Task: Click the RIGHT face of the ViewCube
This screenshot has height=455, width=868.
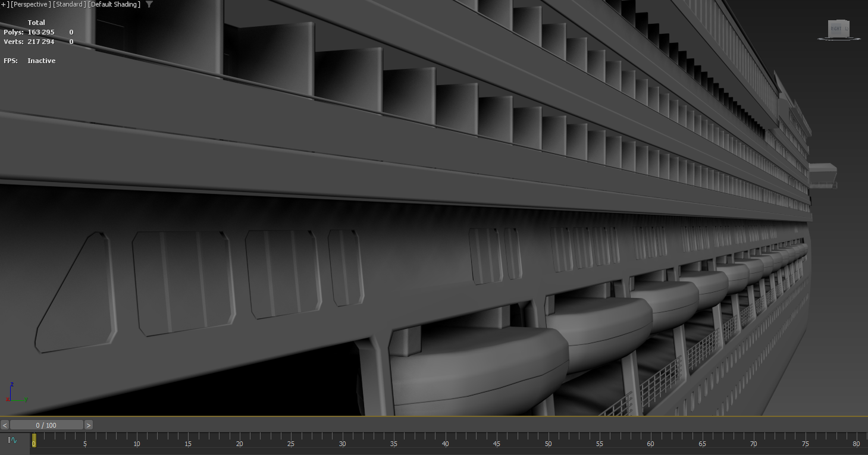Action: pyautogui.click(x=836, y=28)
